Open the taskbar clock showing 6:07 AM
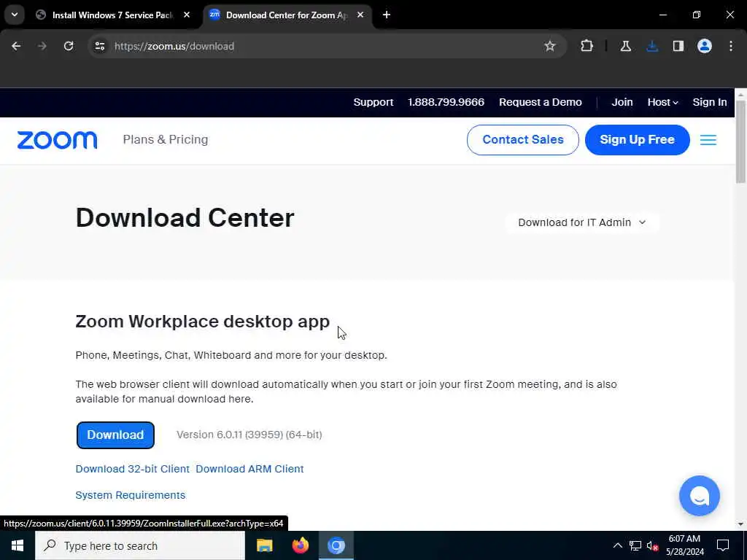Viewport: 747px width, 560px height. (x=684, y=545)
